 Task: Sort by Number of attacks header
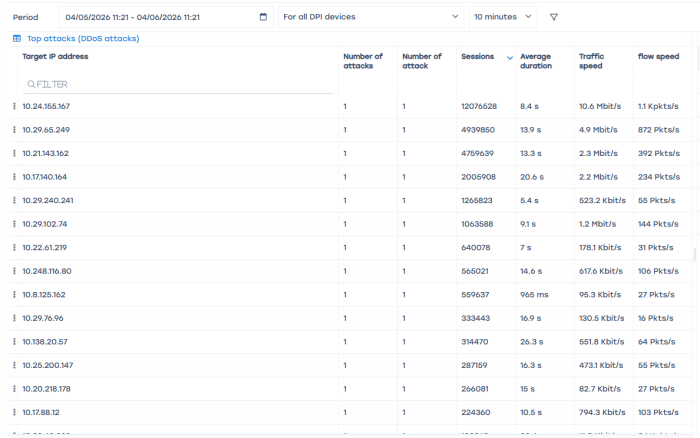click(x=363, y=61)
